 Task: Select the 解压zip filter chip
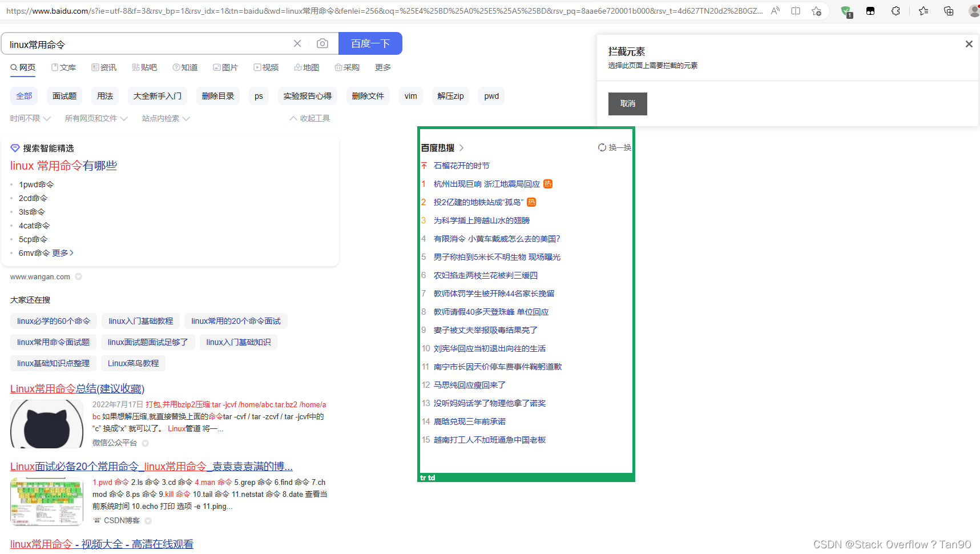tap(451, 96)
